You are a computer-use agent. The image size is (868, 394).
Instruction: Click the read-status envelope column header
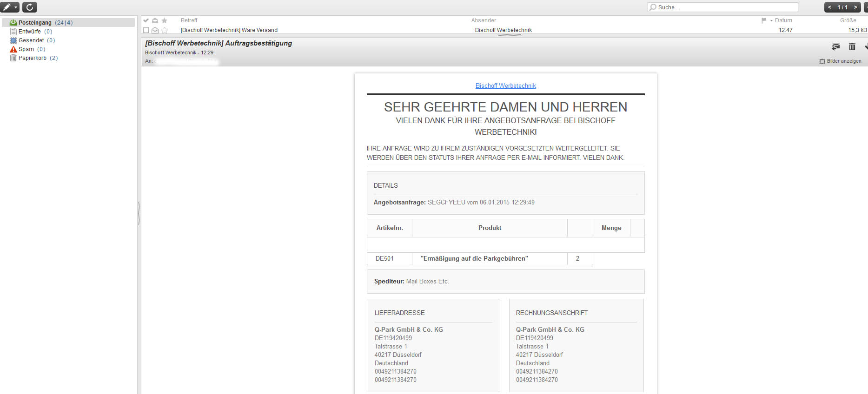coord(155,20)
